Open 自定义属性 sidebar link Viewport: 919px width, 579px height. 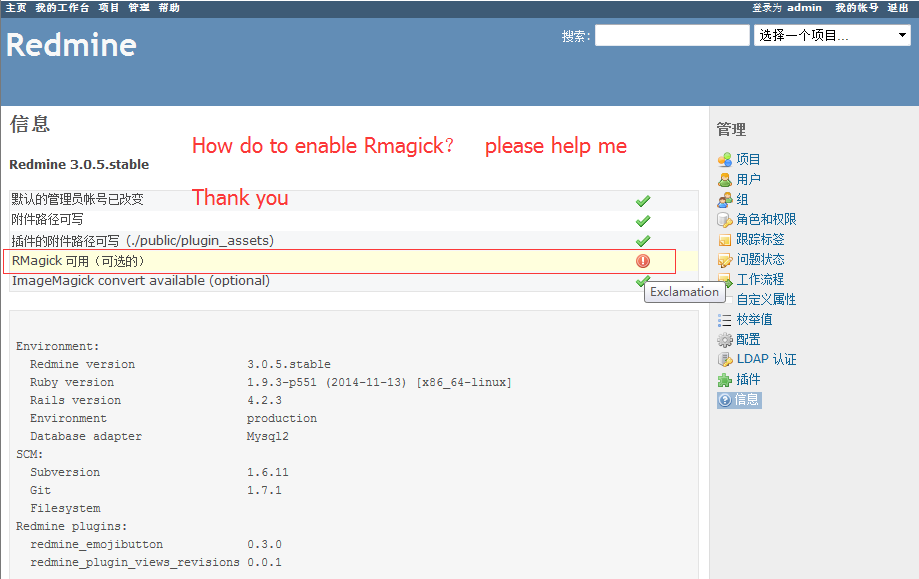pos(766,299)
